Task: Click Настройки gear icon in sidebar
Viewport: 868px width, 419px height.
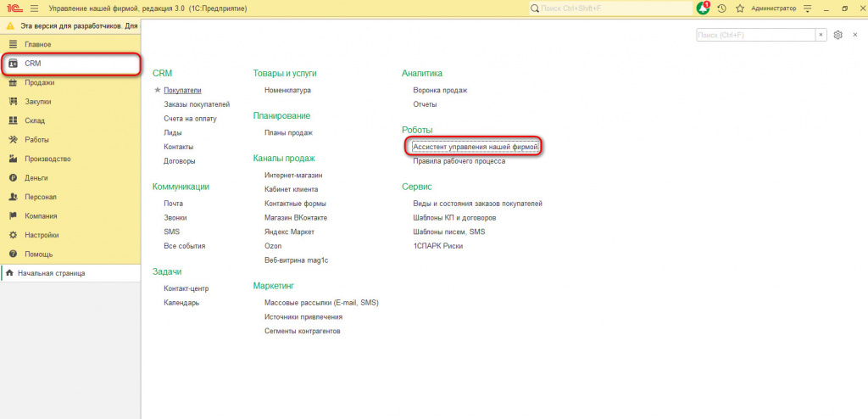Action: click(x=14, y=235)
